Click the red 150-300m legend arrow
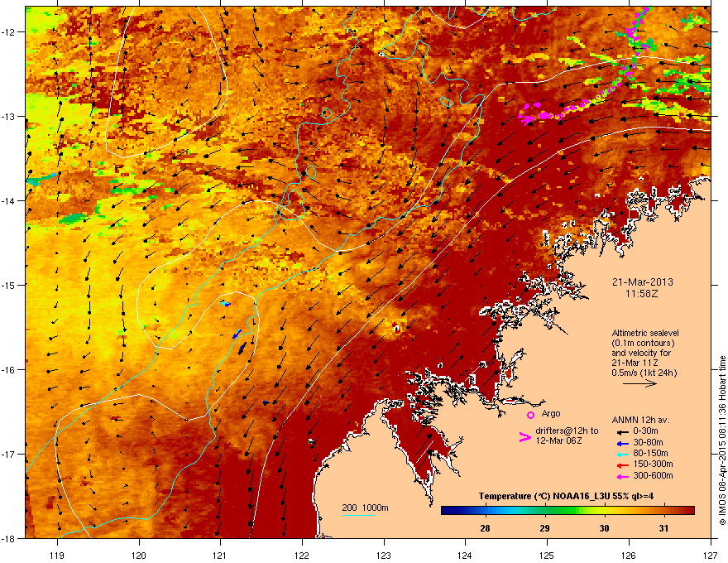Viewport: 728px width, 563px height. (622, 465)
